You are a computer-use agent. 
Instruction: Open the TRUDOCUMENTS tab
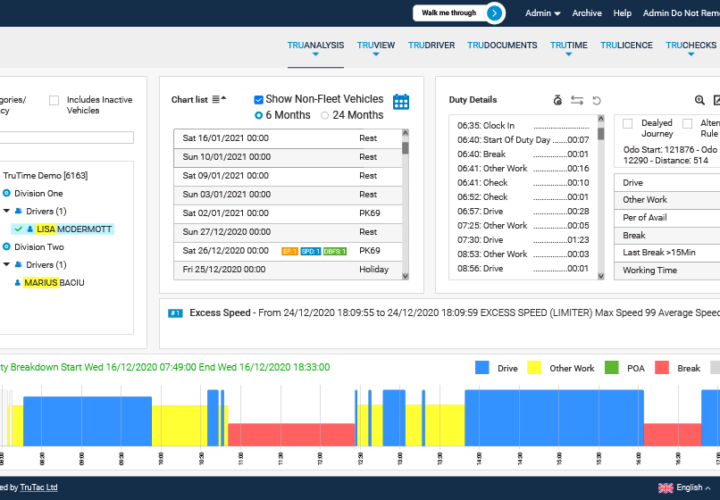(502, 45)
